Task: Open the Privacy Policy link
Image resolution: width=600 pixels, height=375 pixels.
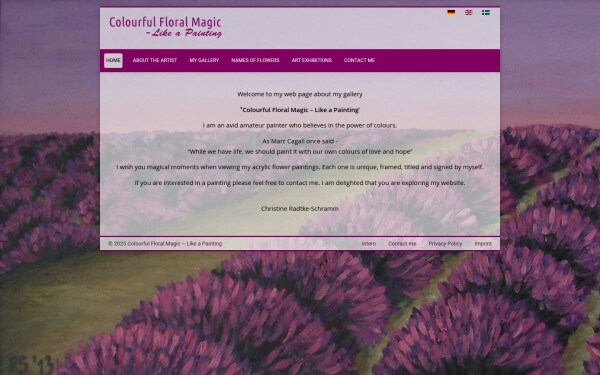Action: (x=445, y=244)
